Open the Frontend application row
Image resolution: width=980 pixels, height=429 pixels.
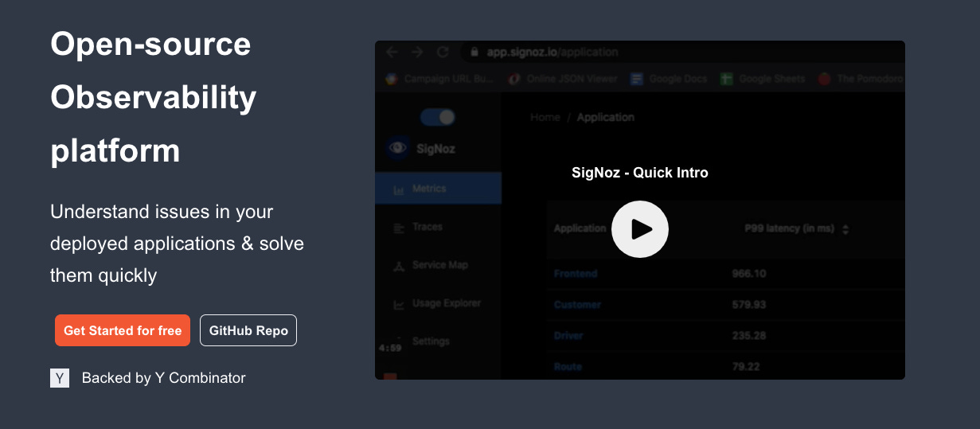tap(576, 274)
